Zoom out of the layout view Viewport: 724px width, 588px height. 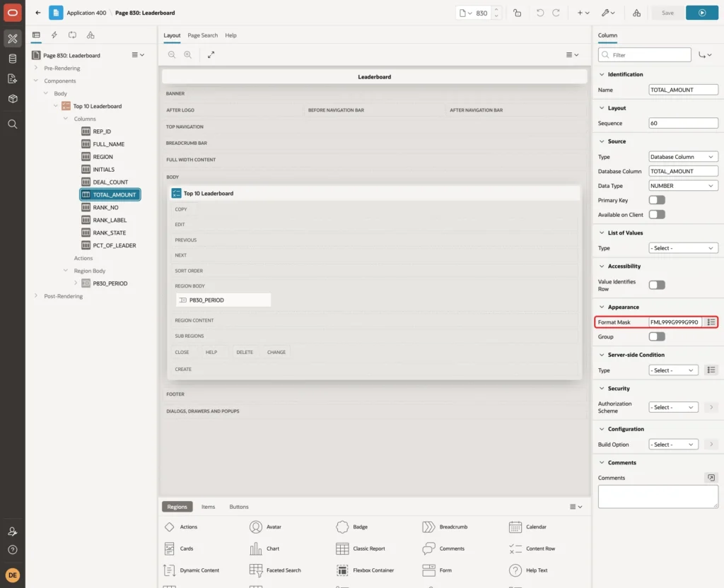[x=172, y=54]
